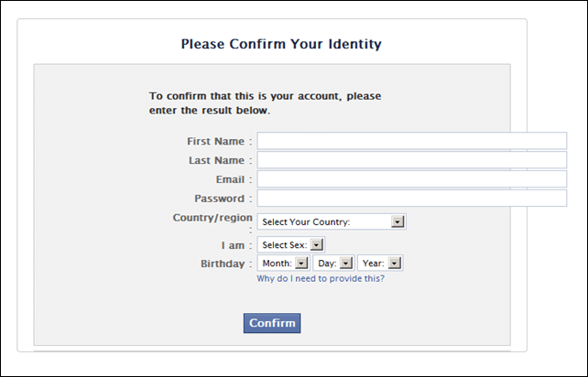Click the Last Name text box
The height and width of the screenshot is (377, 588).
[412, 160]
